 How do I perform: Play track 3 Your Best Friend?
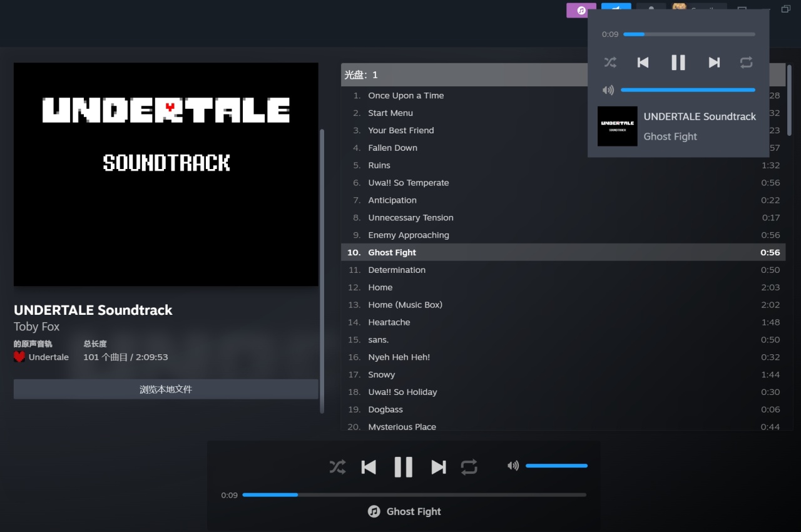pyautogui.click(x=563, y=131)
